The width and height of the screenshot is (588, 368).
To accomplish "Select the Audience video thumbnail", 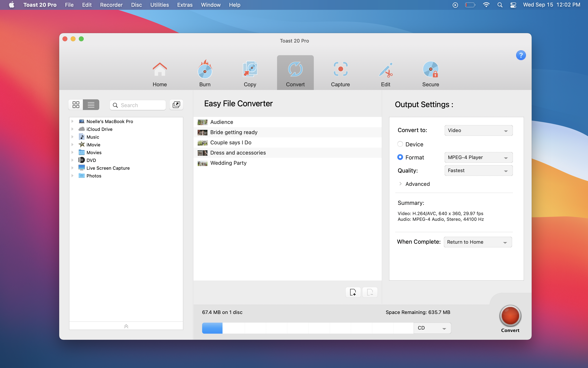I will tap(202, 122).
